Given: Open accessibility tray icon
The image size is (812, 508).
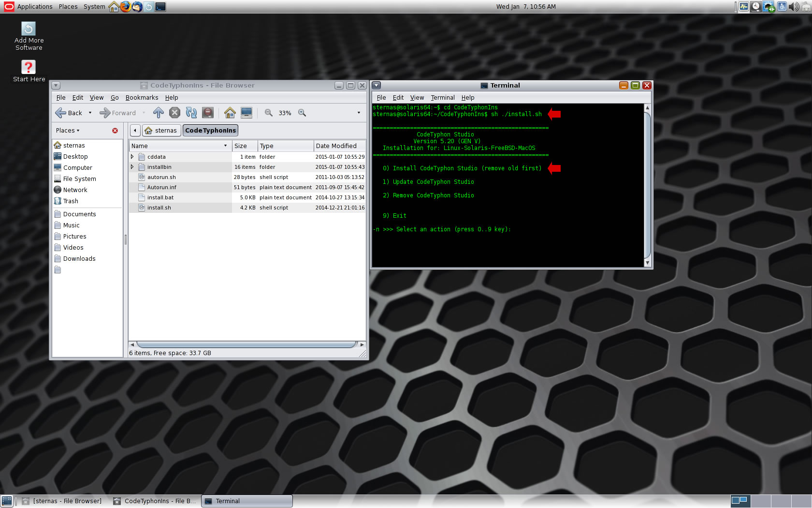Looking at the screenshot, I should (782, 7).
